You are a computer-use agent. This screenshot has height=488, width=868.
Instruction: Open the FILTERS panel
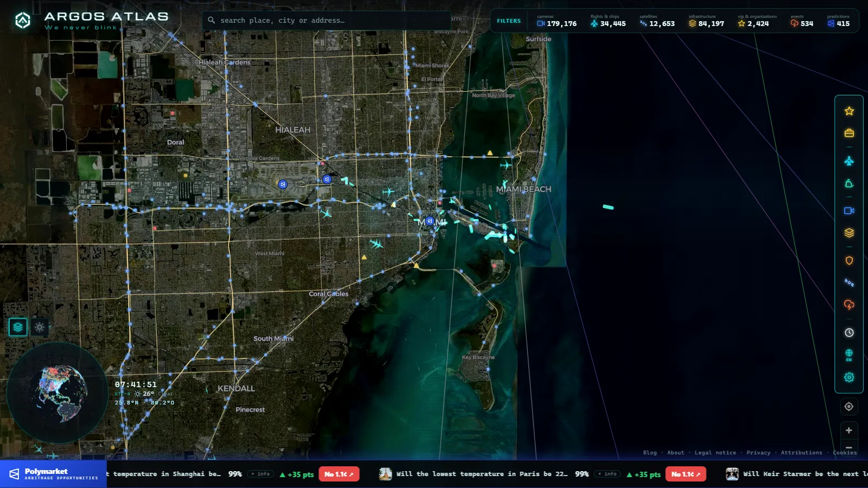click(509, 21)
